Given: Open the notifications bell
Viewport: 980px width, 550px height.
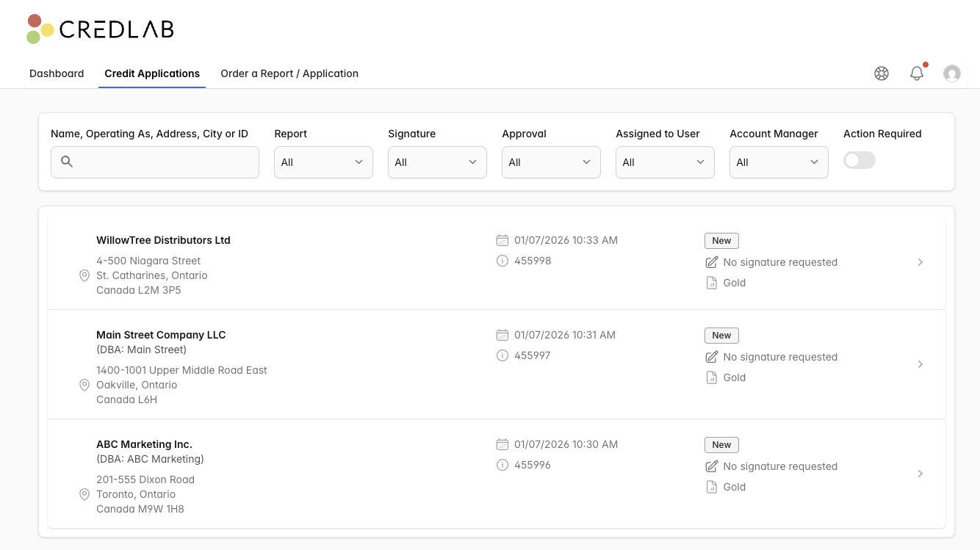Looking at the screenshot, I should point(917,73).
